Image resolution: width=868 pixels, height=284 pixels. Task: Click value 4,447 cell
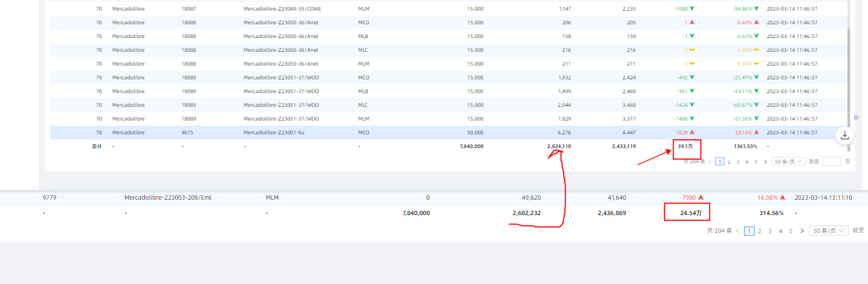[629, 133]
